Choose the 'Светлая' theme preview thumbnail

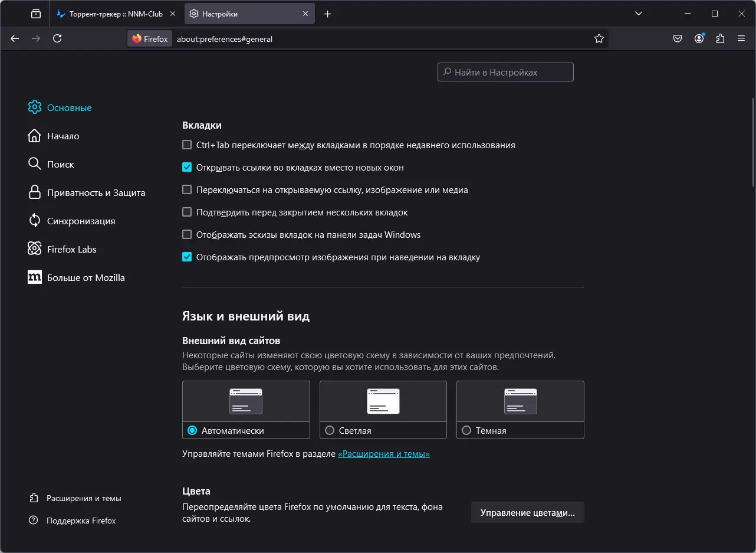(383, 401)
